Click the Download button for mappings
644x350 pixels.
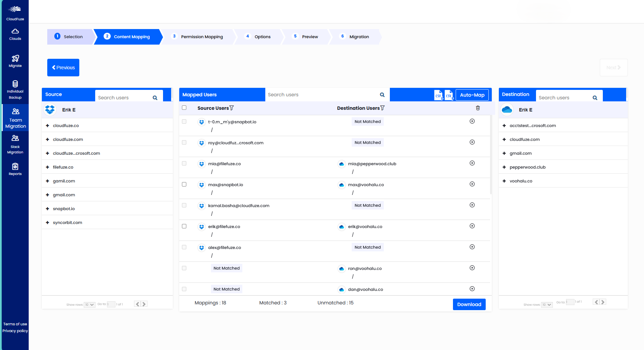(469, 304)
